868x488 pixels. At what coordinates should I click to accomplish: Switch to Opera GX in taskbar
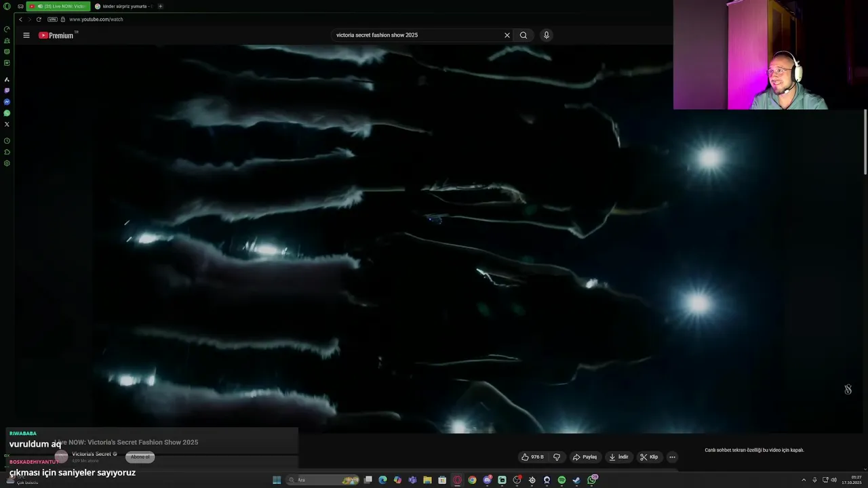[x=457, y=480]
